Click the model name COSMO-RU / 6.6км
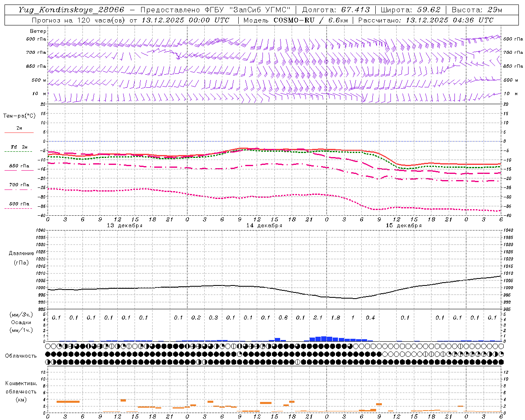Screen dimensions: 525x420 tap(311, 20)
